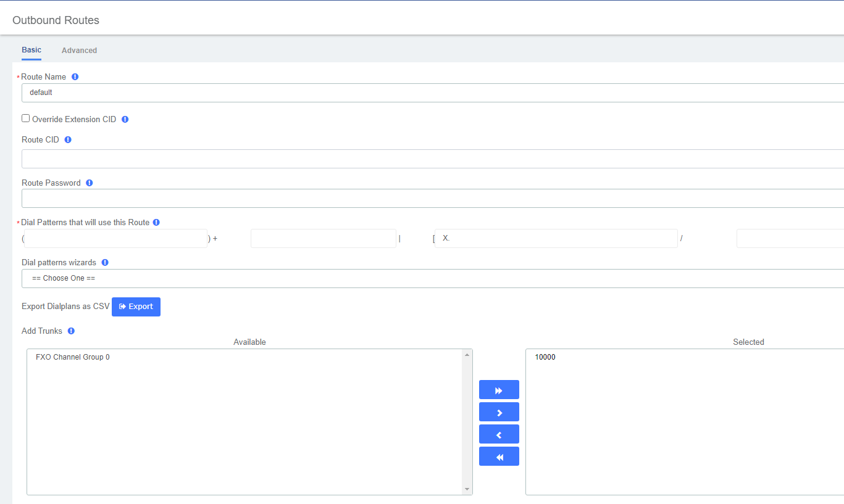Click into the Route Password field
The image size is (844, 504).
(433, 199)
